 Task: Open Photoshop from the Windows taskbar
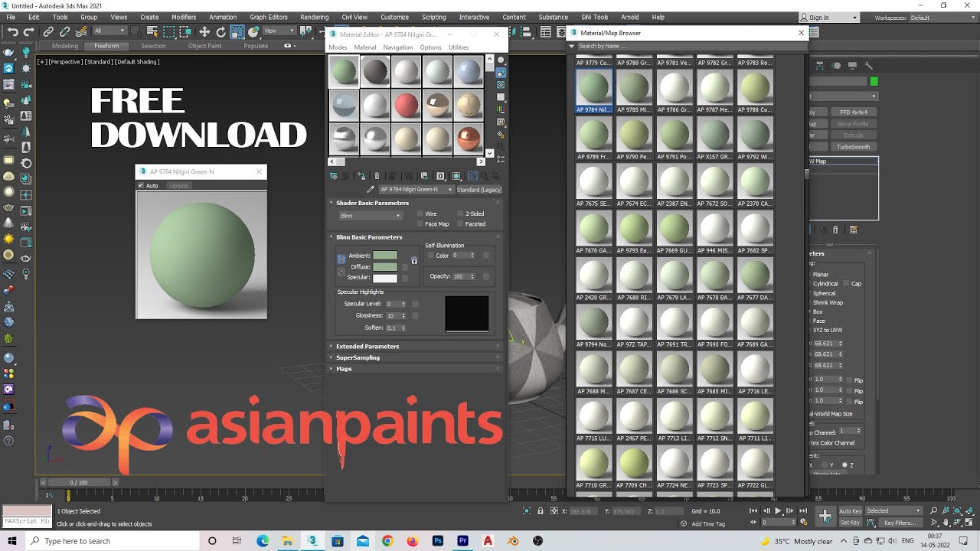pyautogui.click(x=438, y=541)
